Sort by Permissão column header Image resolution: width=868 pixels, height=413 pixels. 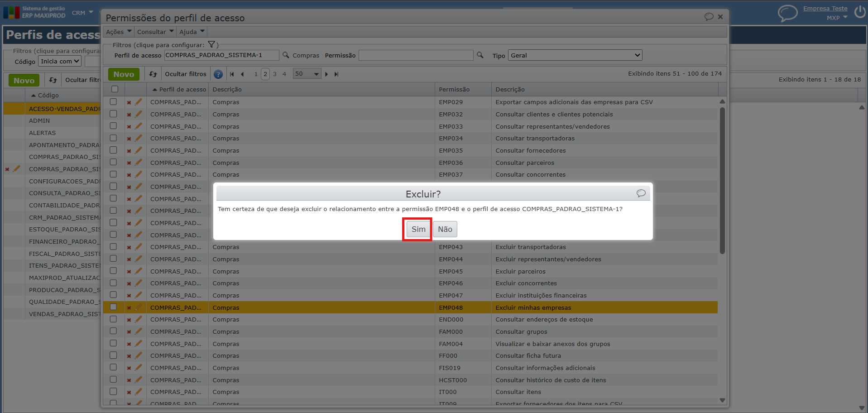pyautogui.click(x=454, y=89)
